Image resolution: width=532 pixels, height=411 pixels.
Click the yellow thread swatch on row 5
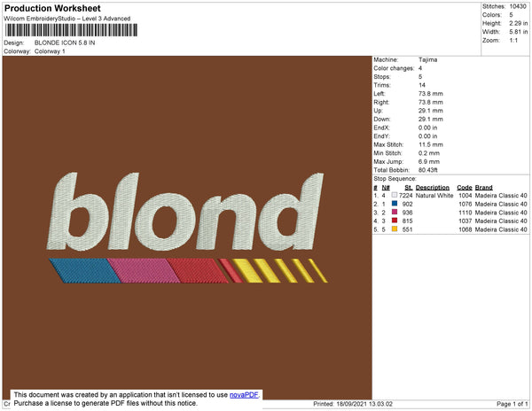(x=395, y=229)
